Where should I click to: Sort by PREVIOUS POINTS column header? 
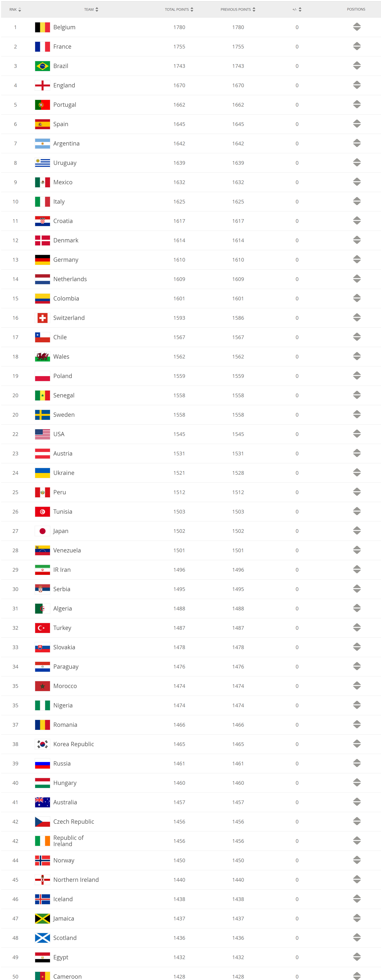coord(238,9)
